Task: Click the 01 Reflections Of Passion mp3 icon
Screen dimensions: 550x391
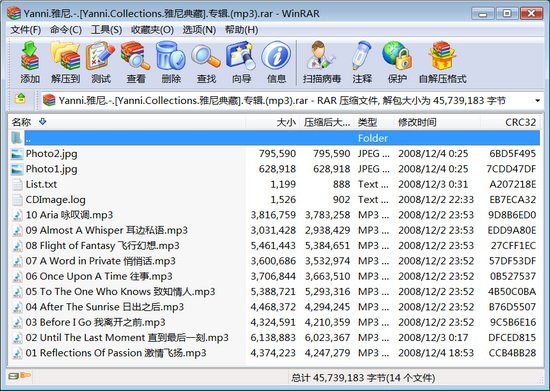Action: pyautogui.click(x=17, y=353)
